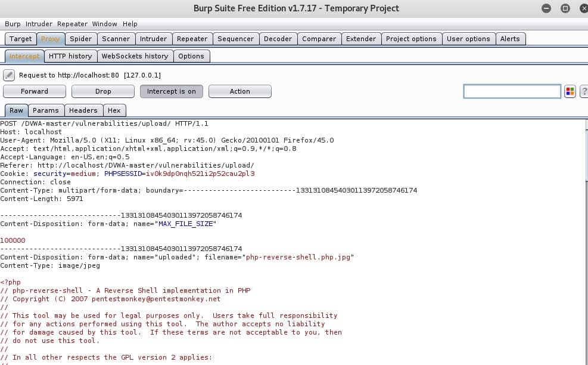588x365 pixels.
Task: Click the multipart boundary Content-Type line
Action: tap(209, 190)
